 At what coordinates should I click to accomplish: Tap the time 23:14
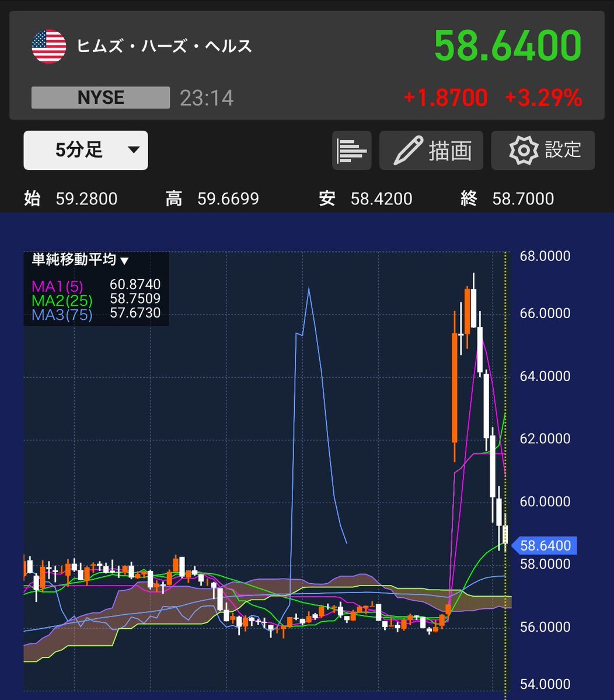click(207, 98)
